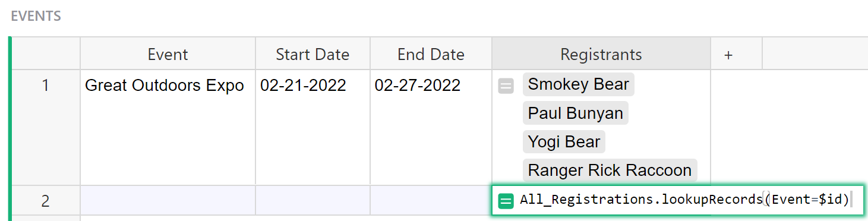
Task: Add a new column with plus button
Action: (728, 55)
